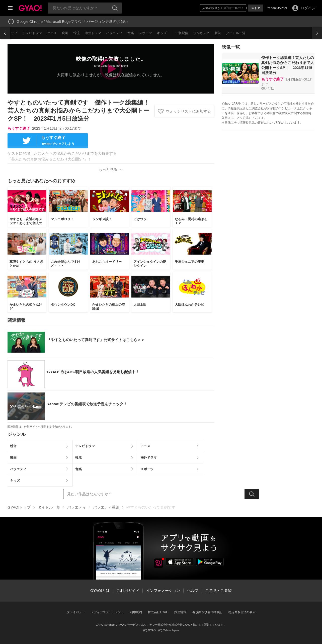Open ジンギス談！ recommendation card

click(x=110, y=206)
